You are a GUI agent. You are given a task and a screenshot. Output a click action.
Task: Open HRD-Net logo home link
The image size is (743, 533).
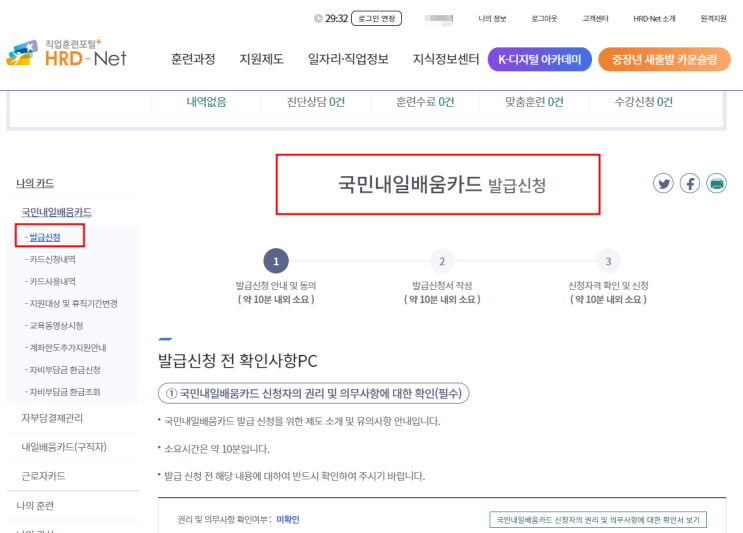[66, 54]
